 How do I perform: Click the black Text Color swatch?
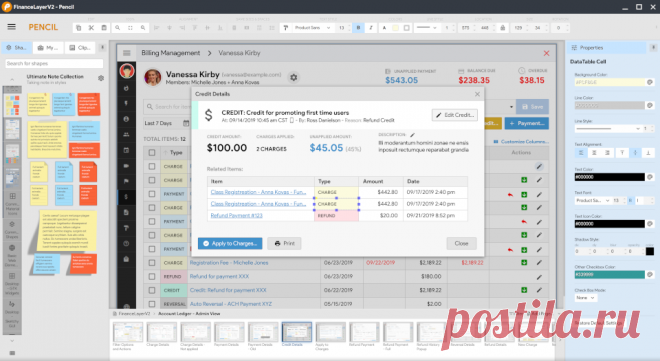(609, 177)
